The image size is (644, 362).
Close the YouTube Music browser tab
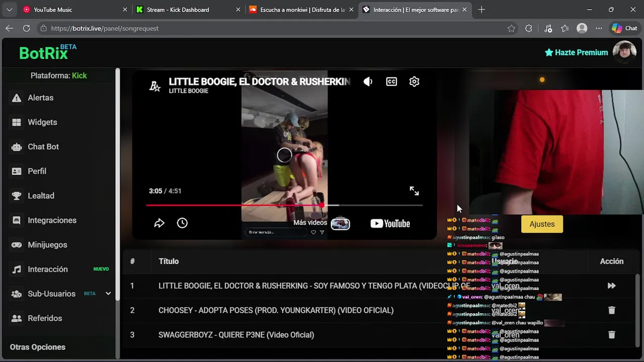click(125, 10)
